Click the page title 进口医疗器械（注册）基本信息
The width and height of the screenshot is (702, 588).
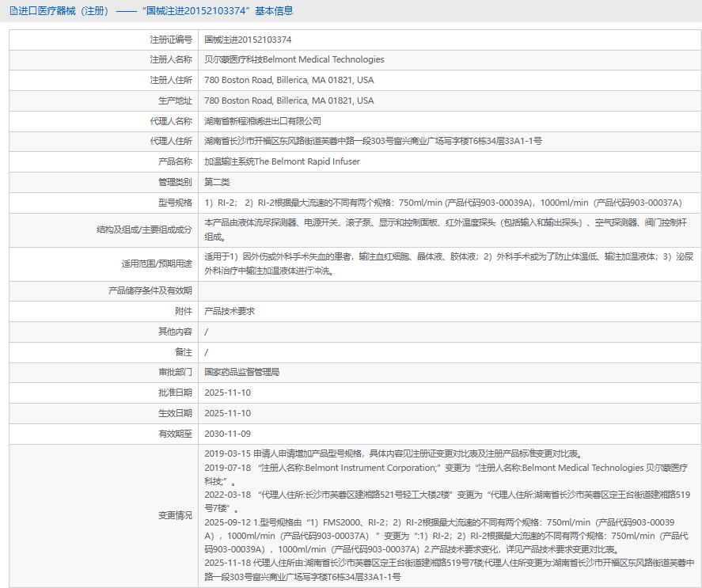[156, 11]
